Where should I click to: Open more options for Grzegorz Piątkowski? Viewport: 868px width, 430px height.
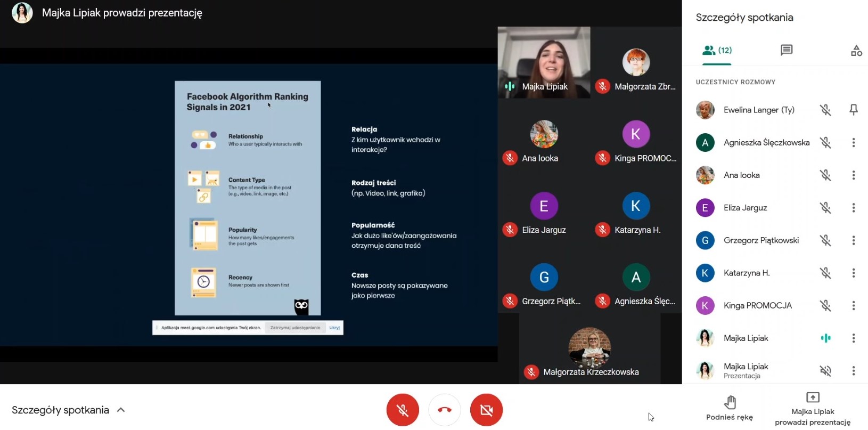tap(854, 240)
